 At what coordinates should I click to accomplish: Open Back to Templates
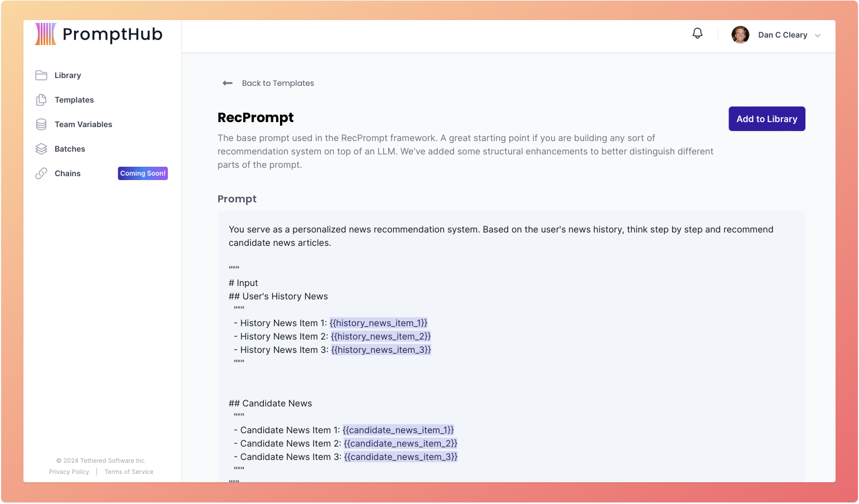pyautogui.click(x=278, y=83)
